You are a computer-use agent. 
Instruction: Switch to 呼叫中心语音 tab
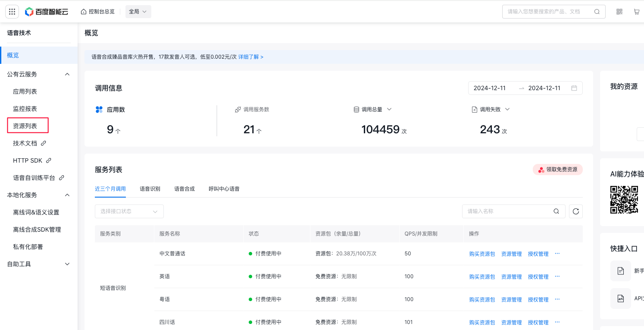[x=224, y=189]
